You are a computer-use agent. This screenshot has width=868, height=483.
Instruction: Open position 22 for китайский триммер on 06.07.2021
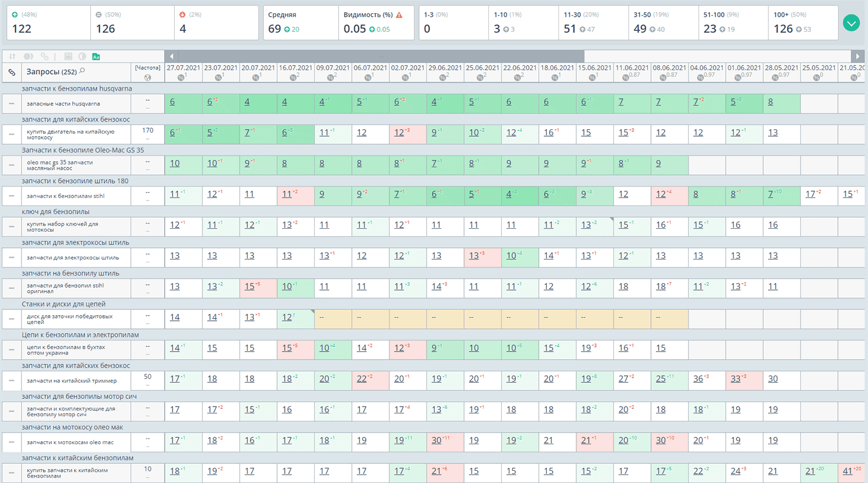point(362,379)
